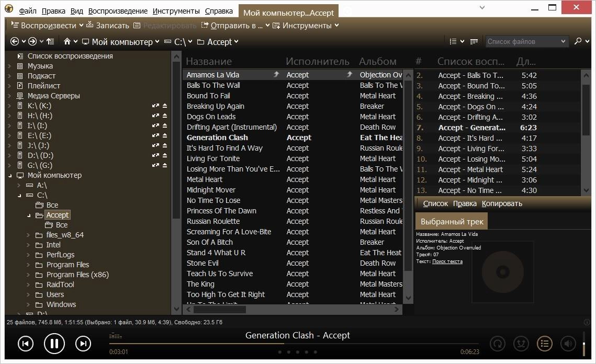Open the Отправить в ... toolbar menu
Viewport: 596px width, 364px height.
pyautogui.click(x=235, y=26)
